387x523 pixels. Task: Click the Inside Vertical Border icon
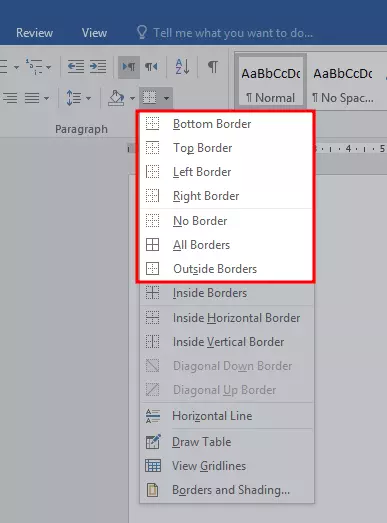(x=152, y=341)
